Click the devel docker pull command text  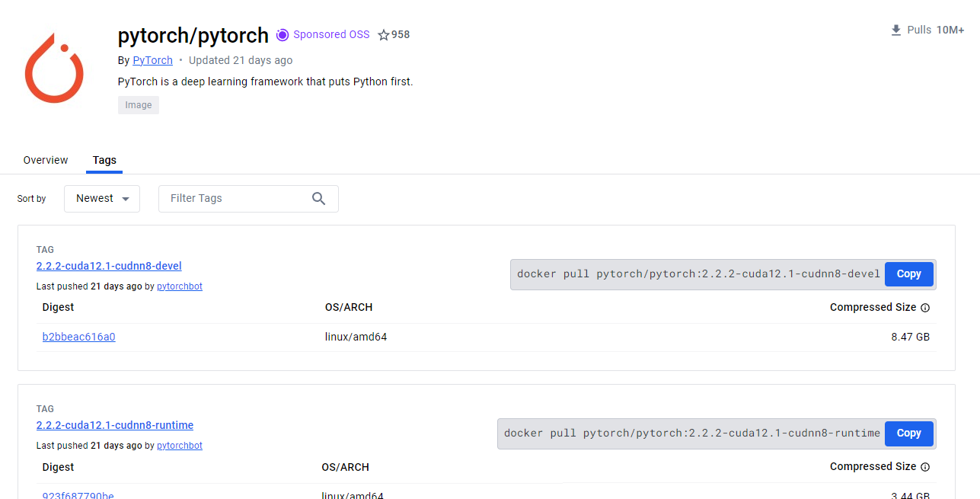click(698, 273)
